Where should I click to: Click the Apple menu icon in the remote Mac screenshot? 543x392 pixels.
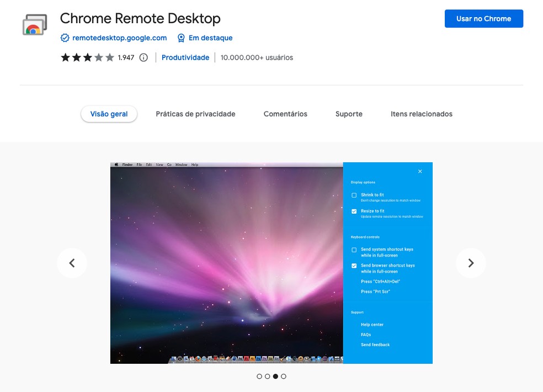116,164
